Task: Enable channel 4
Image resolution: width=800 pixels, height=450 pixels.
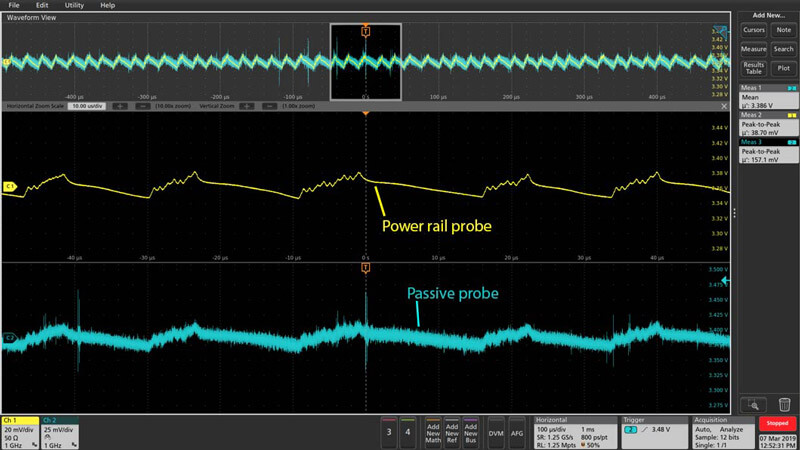Action: tap(408, 430)
